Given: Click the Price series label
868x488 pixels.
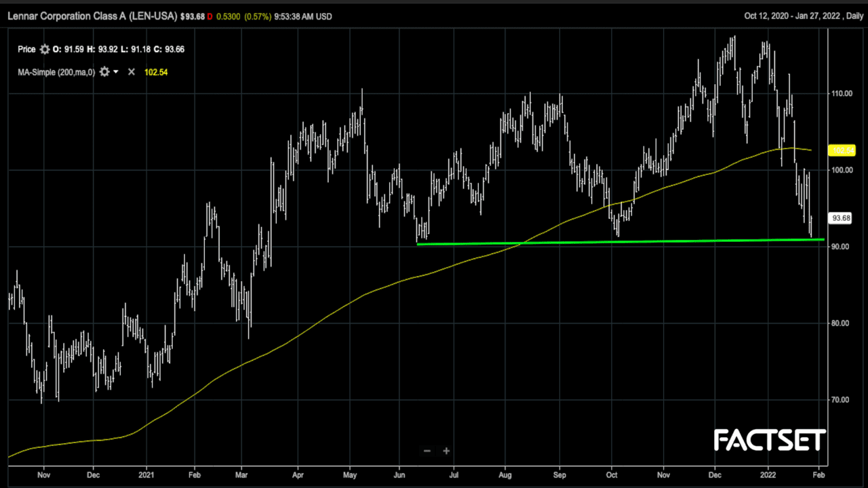Looking at the screenshot, I should (x=26, y=49).
